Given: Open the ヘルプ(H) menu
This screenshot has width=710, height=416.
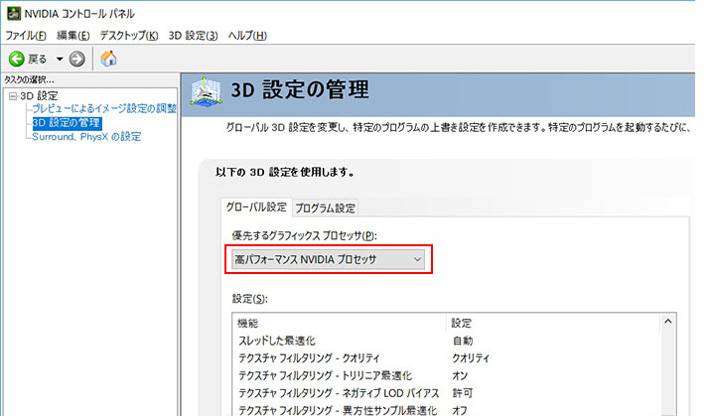Looking at the screenshot, I should [247, 35].
